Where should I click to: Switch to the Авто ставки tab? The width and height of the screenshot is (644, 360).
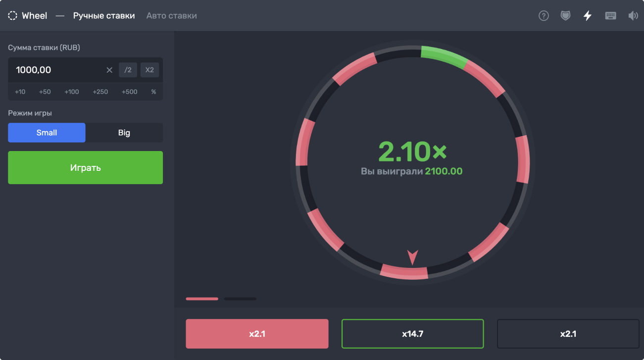pos(171,15)
